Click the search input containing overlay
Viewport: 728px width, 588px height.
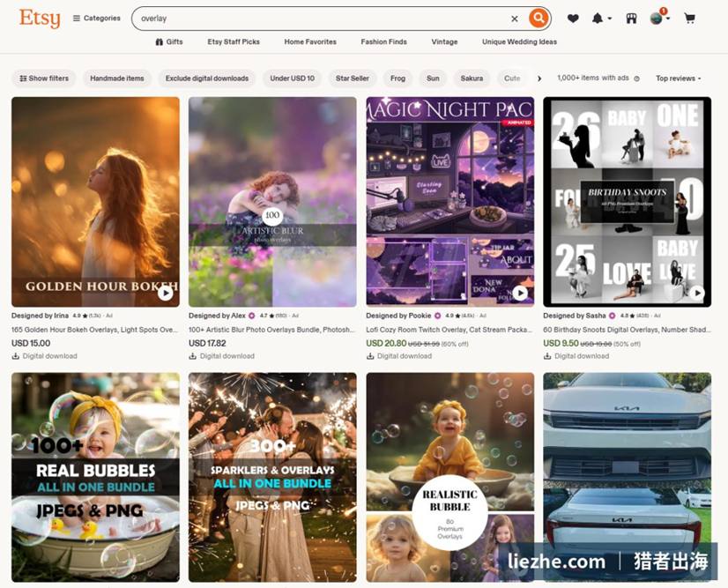(x=320, y=19)
